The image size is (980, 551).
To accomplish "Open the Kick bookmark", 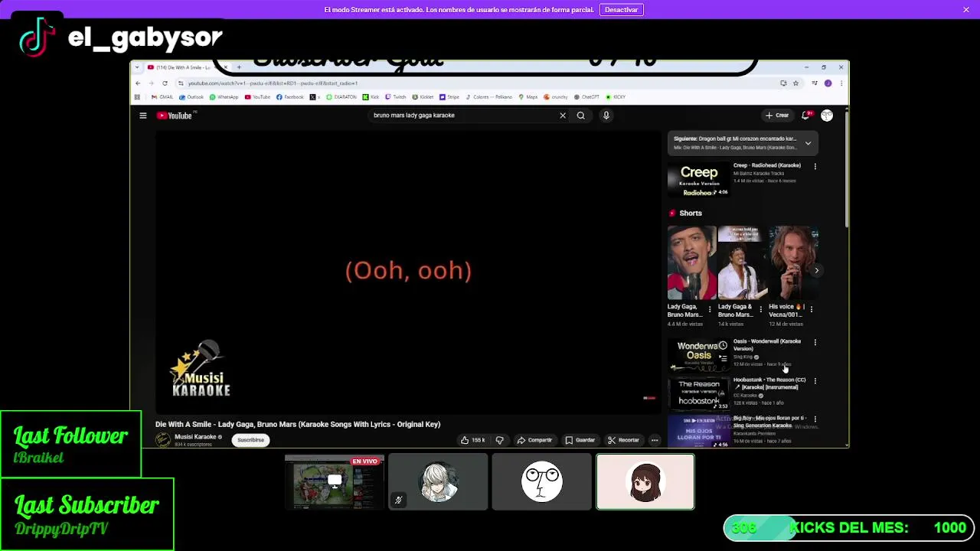I will tap(372, 97).
